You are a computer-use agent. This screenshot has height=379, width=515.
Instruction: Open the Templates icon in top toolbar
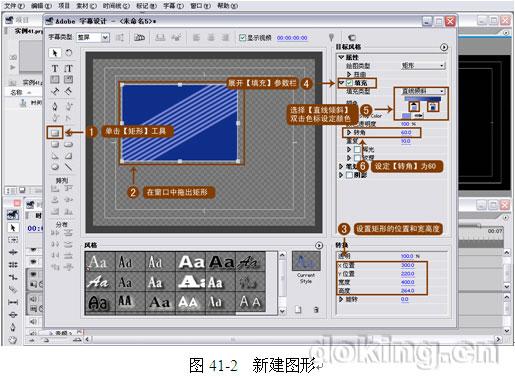click(139, 37)
